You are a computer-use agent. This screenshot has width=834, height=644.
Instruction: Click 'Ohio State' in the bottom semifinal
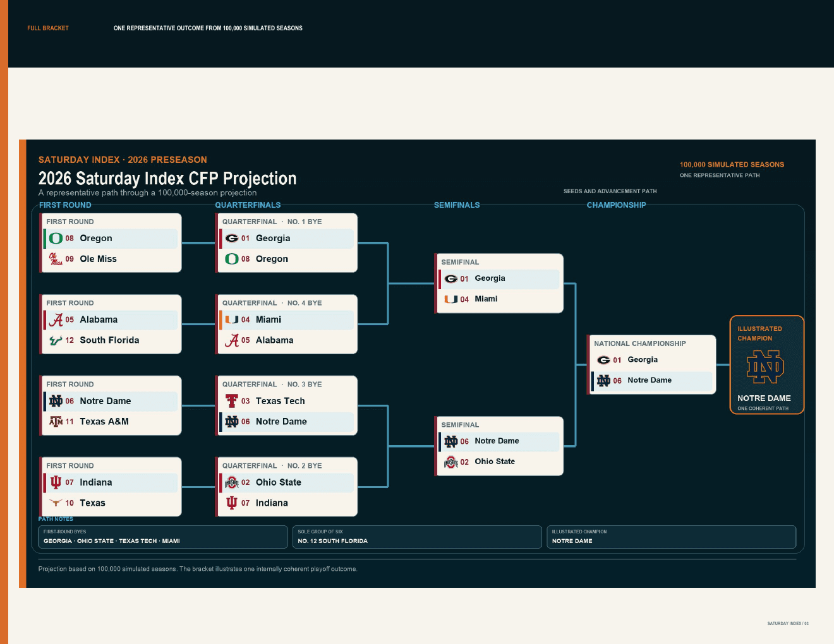click(x=495, y=462)
